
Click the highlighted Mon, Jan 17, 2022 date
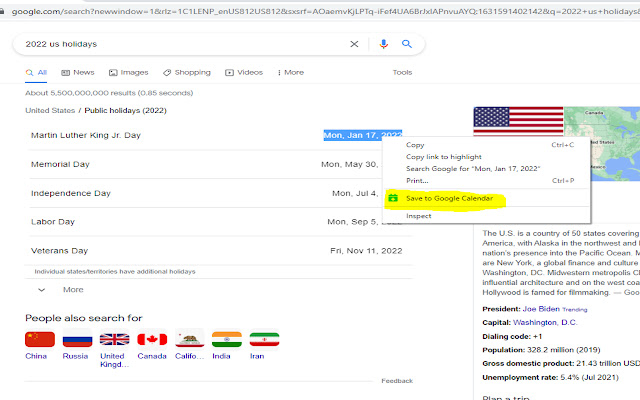tap(362, 135)
